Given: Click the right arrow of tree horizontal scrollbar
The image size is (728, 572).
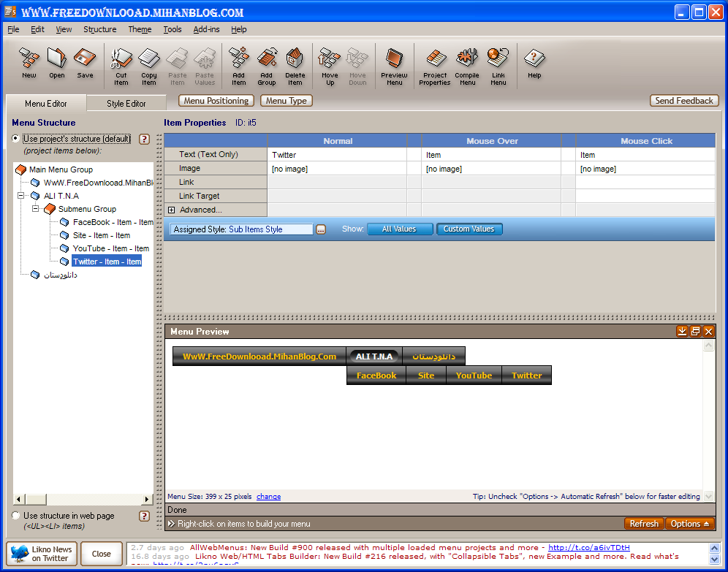Looking at the screenshot, I should click(x=147, y=499).
